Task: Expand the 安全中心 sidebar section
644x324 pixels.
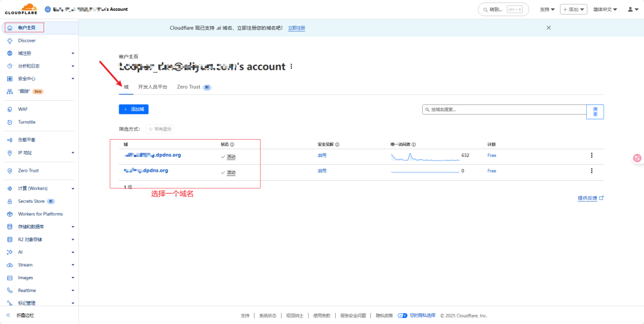Action: (x=73, y=79)
